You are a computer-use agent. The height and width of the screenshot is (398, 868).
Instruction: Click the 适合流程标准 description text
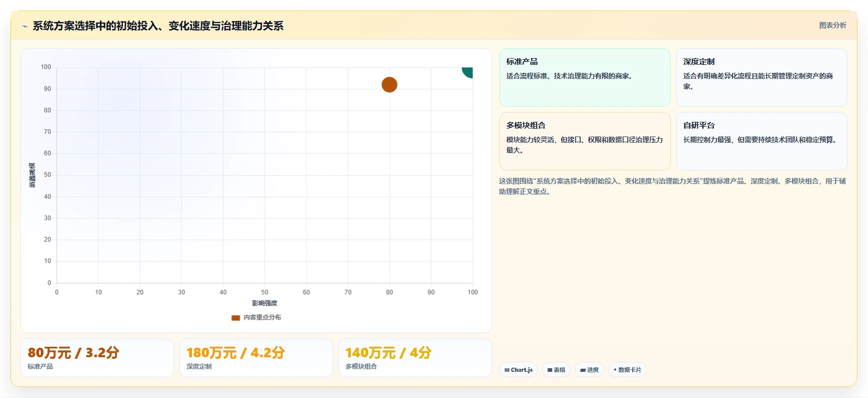[x=570, y=76]
